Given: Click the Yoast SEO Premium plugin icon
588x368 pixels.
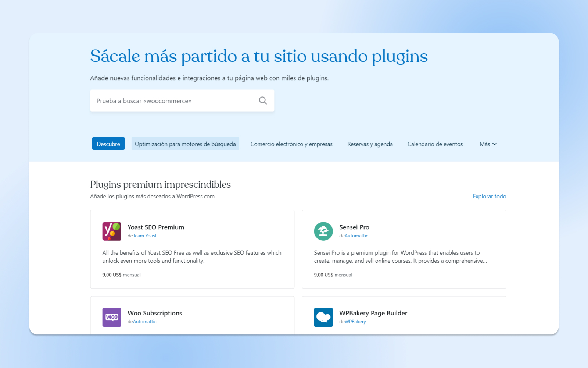Looking at the screenshot, I should point(111,231).
